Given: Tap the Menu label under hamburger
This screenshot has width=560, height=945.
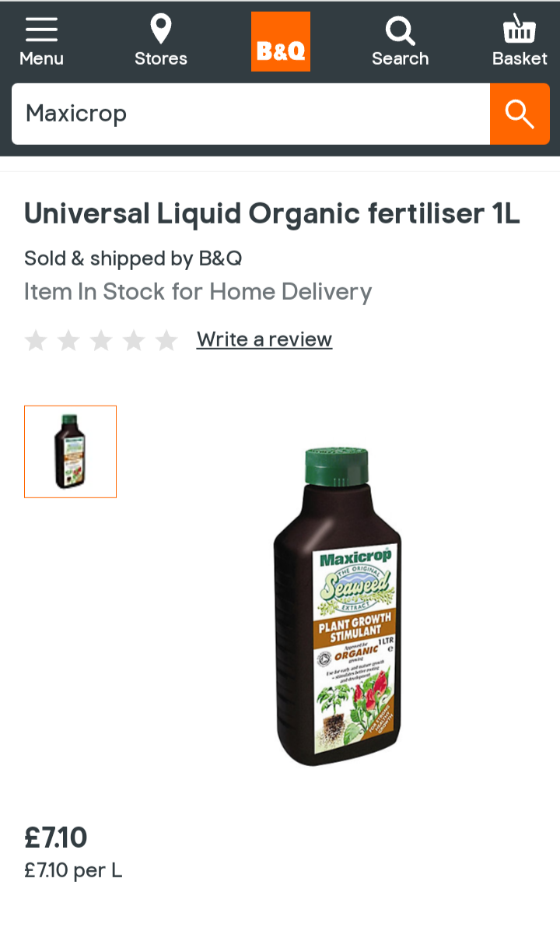Looking at the screenshot, I should [x=41, y=58].
